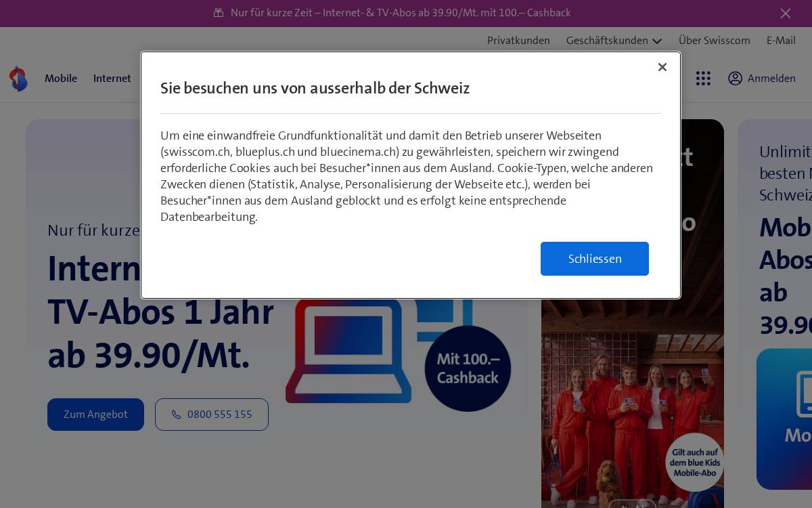Click the Mit 100.– Cashback badge

468,368
